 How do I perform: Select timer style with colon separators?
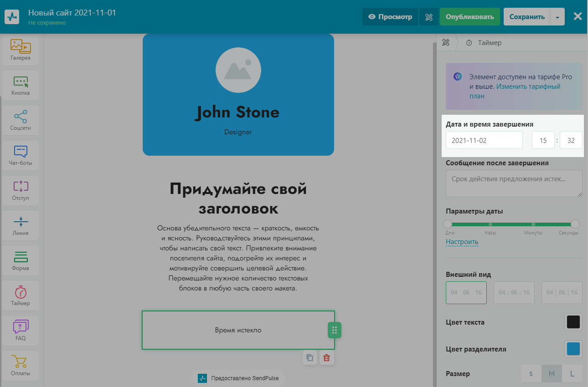pyautogui.click(x=514, y=292)
